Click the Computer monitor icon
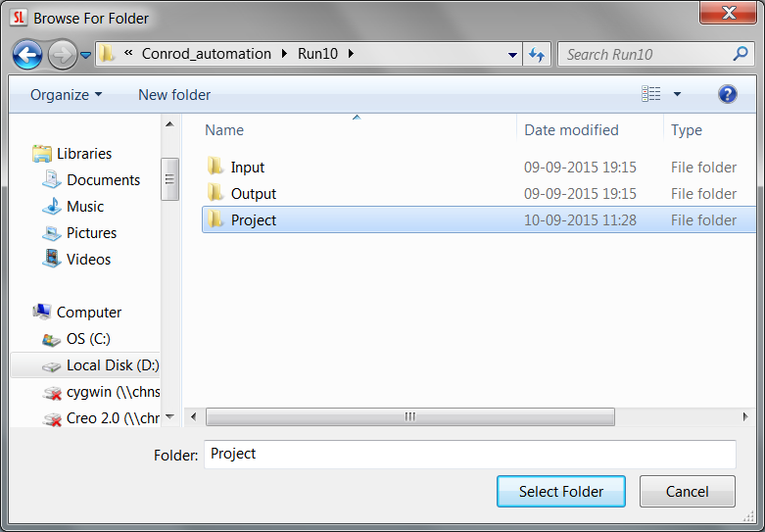765x532 pixels. pos(42,312)
